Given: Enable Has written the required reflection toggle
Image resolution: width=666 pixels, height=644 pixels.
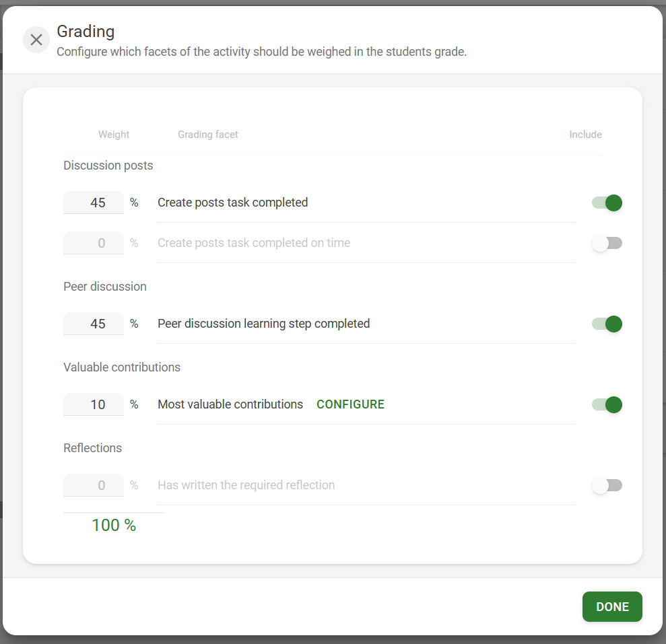Looking at the screenshot, I should click(607, 485).
